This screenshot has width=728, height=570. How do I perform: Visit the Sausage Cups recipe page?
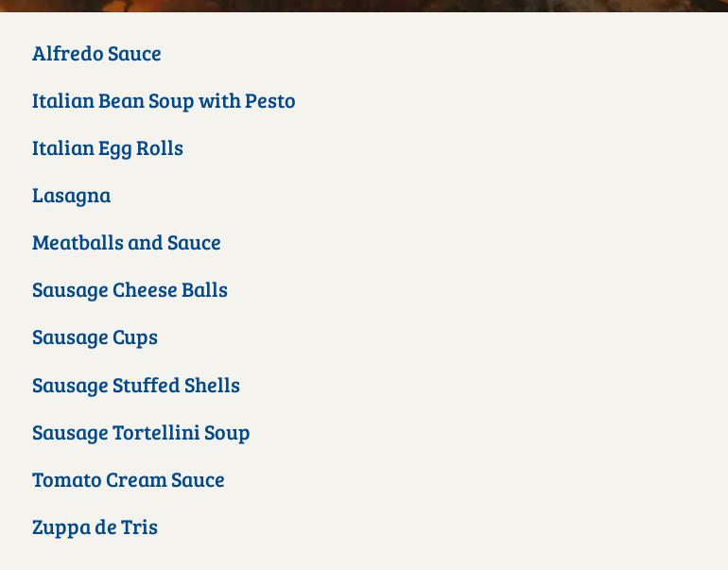pyautogui.click(x=95, y=337)
